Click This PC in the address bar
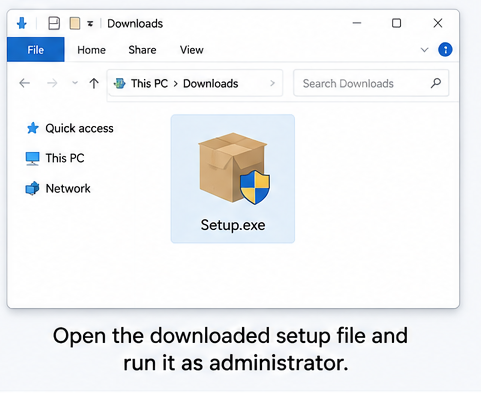Image resolution: width=481 pixels, height=393 pixels. pyautogui.click(x=149, y=83)
